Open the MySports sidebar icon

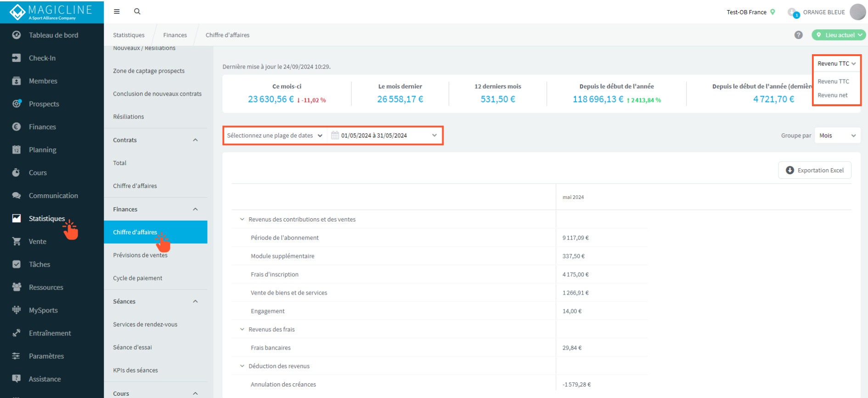coord(17,310)
